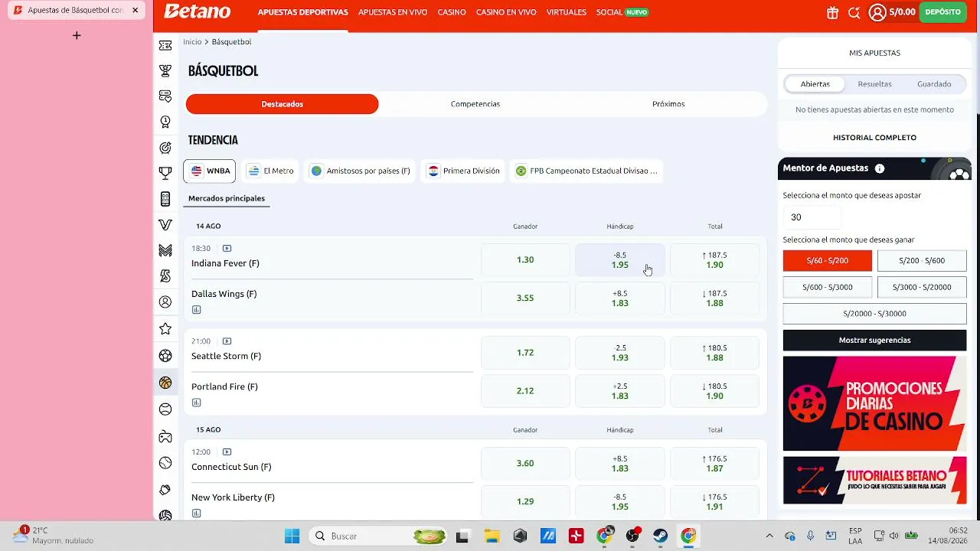Open Steam from the Windows taskbar
Screen dimensions: 980x551
coord(660,536)
